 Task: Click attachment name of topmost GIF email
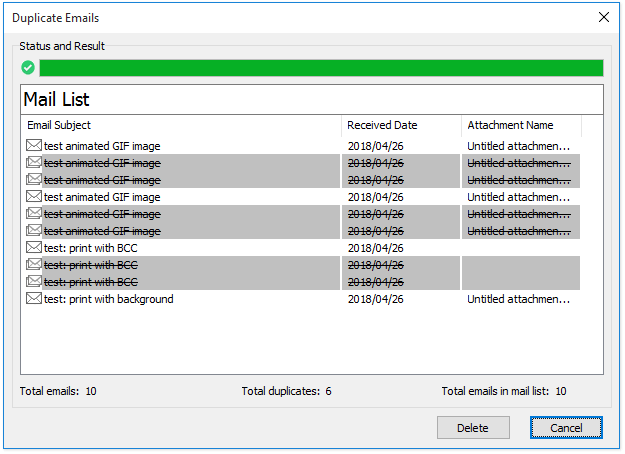pyautogui.click(x=519, y=146)
